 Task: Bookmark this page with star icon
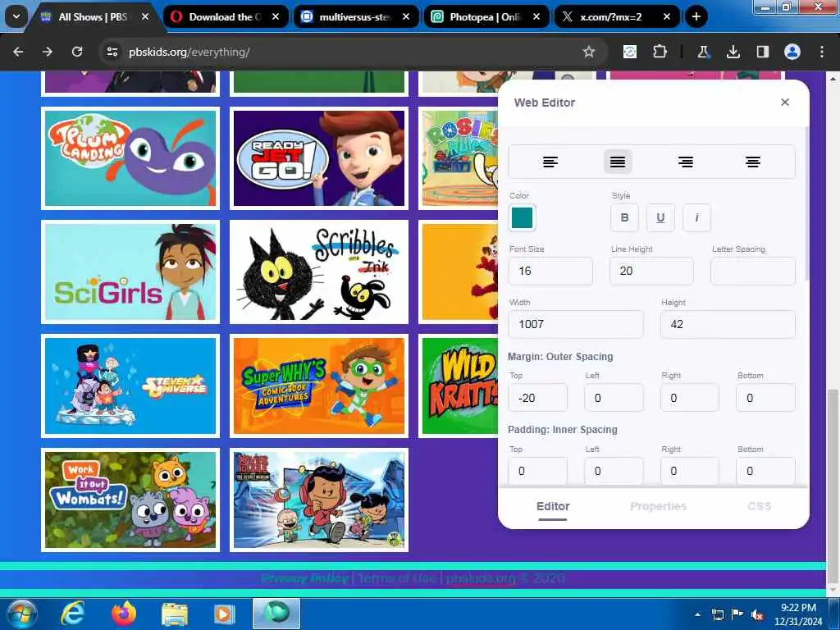tap(589, 52)
